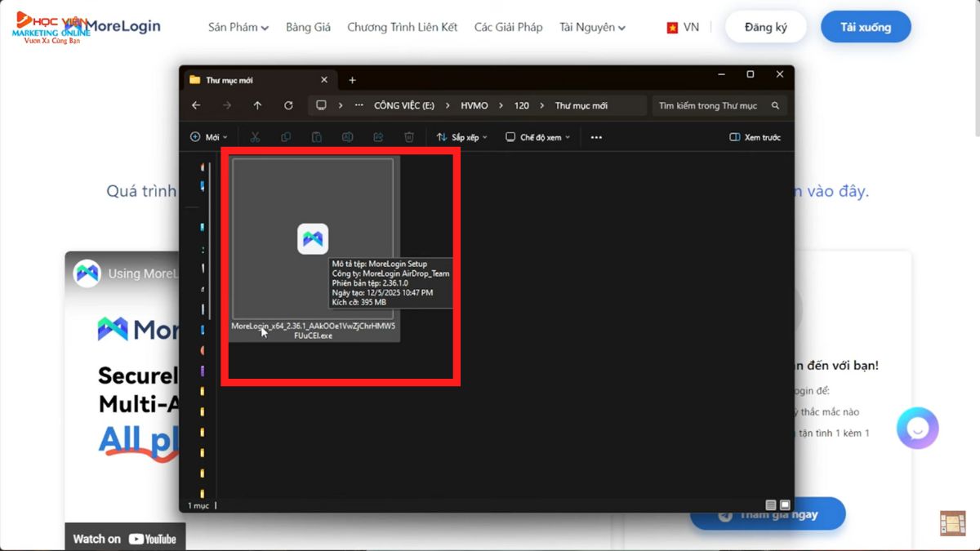980x551 pixels.
Task: Go forward in File Explorer
Action: click(227, 105)
